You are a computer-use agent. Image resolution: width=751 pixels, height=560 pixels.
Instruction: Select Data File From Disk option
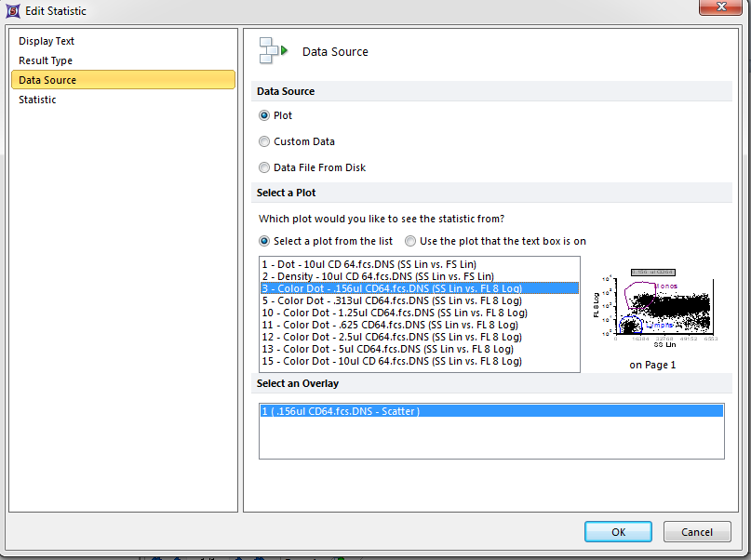[x=265, y=167]
